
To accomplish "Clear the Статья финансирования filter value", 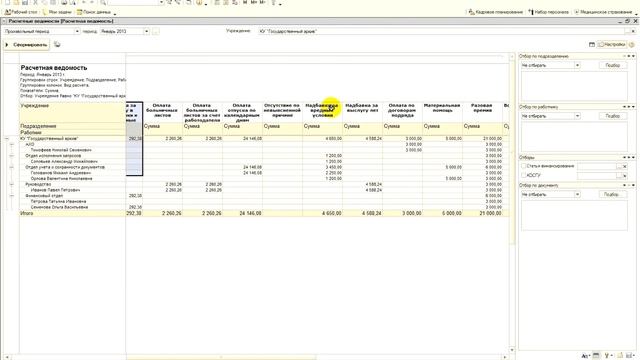I will pos(624,167).
